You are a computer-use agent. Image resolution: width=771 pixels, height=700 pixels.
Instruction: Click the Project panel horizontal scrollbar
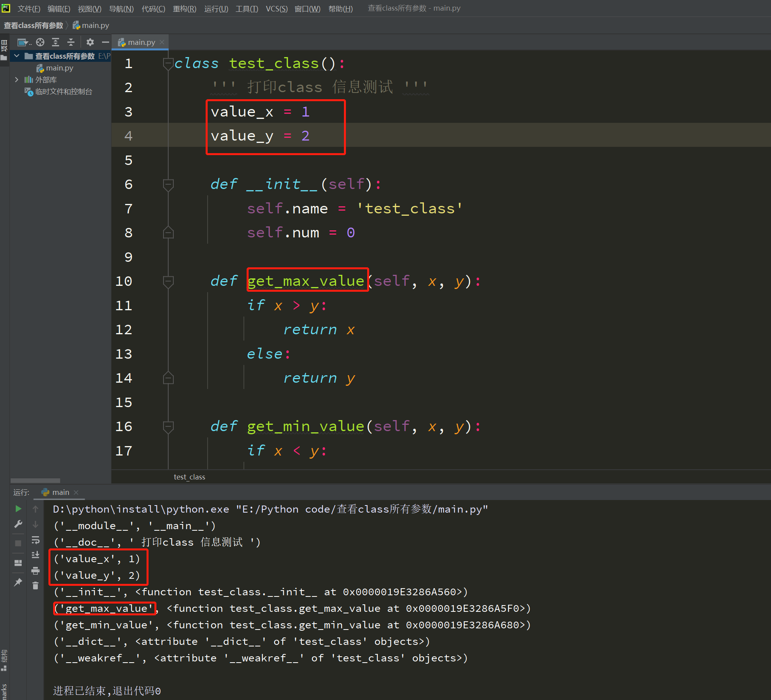pos(35,480)
